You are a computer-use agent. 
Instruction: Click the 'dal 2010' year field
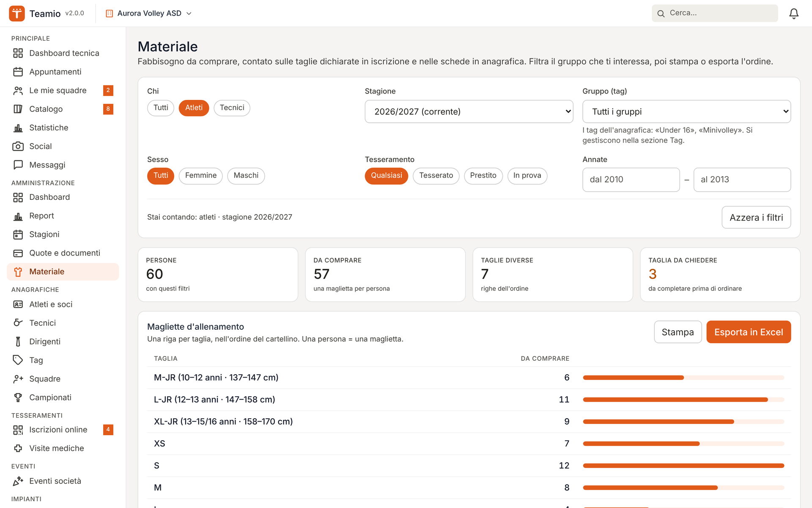click(631, 179)
